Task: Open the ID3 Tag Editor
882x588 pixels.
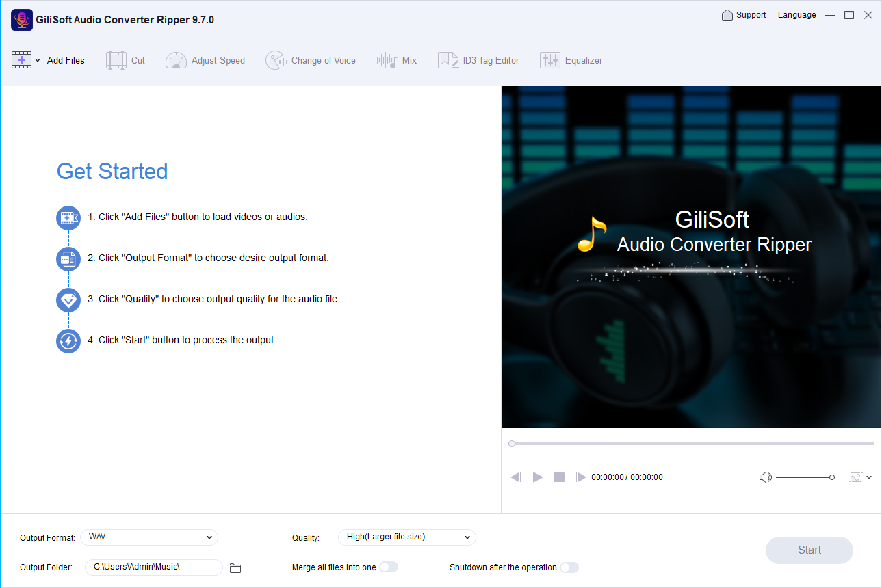Action: [x=478, y=60]
